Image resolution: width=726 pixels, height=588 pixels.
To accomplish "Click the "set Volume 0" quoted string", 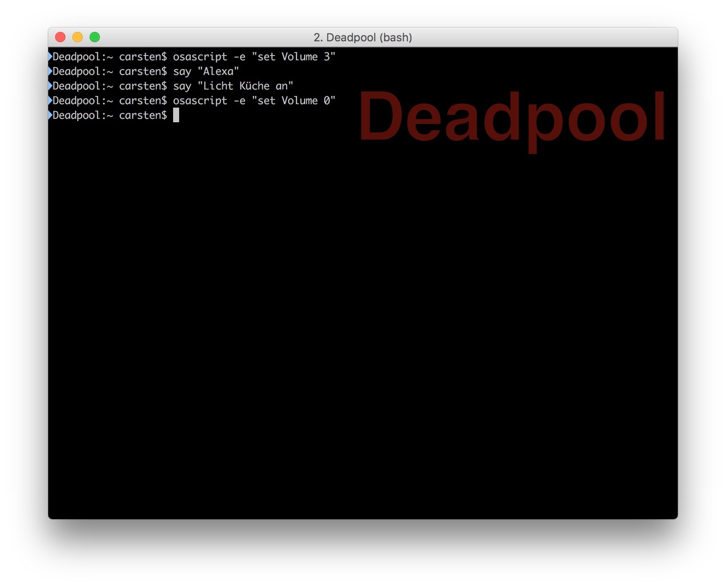I will 293,101.
